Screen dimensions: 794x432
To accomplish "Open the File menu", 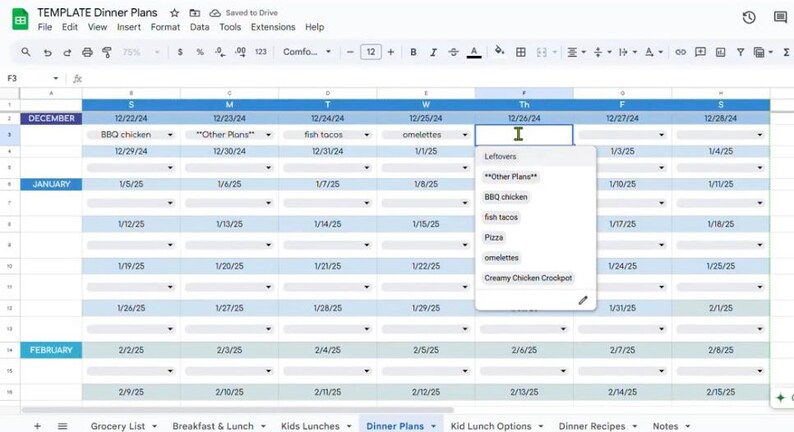I will point(45,27).
